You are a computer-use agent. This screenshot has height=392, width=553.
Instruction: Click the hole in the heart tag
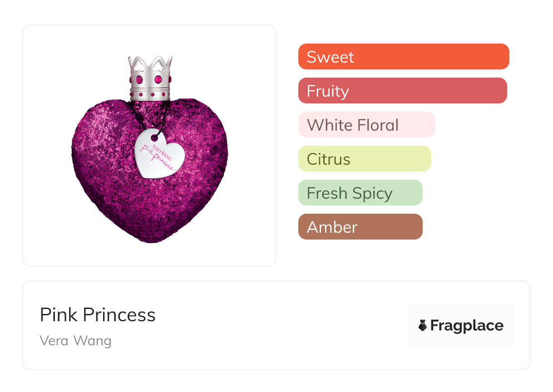154,137
